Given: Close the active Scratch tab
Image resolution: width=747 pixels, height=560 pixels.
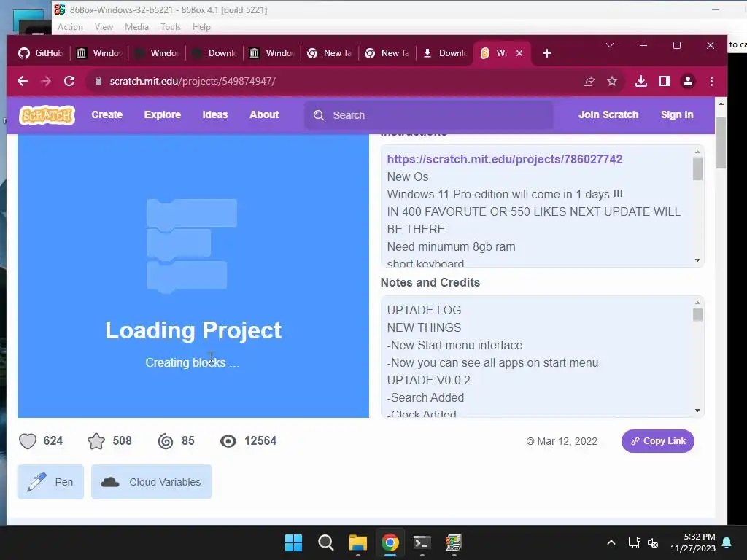Looking at the screenshot, I should 519,53.
